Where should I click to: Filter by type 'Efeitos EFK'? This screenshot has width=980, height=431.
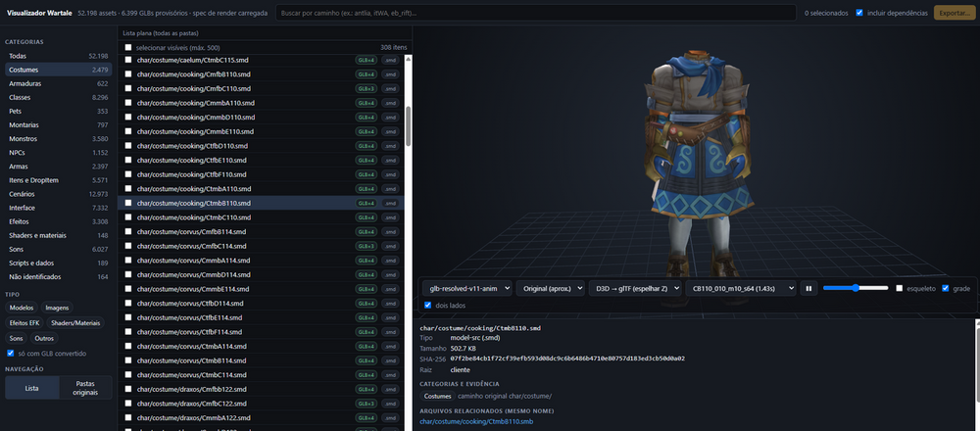click(x=24, y=323)
